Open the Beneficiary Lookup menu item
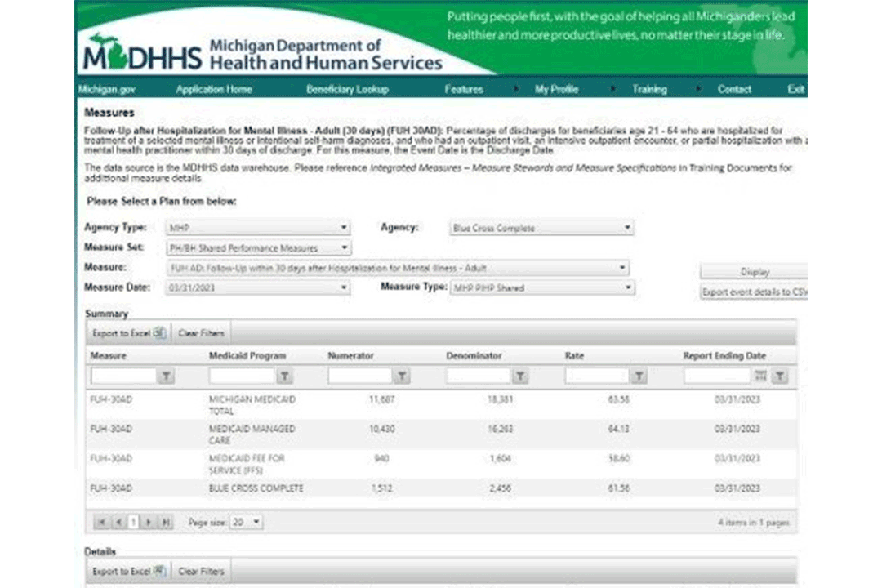Image resolution: width=882 pixels, height=588 pixels. [347, 89]
